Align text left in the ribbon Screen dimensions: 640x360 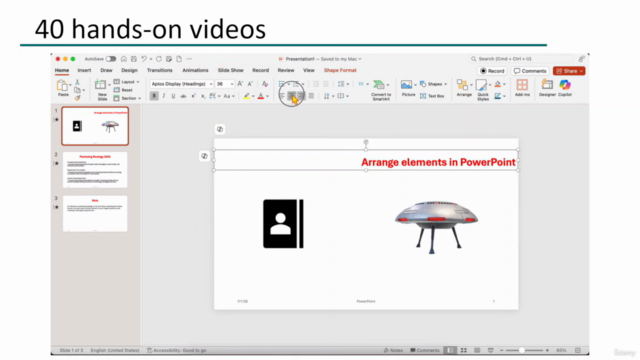(282, 96)
